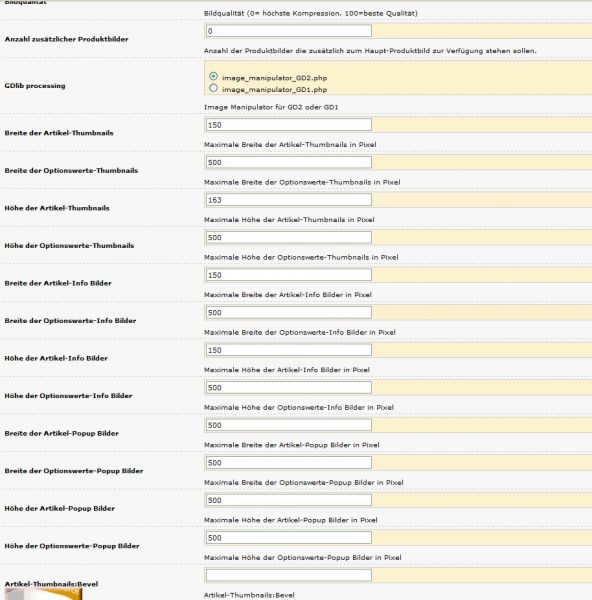Click the Artikel-Thumbnails:Bevel bold label

click(x=51, y=584)
